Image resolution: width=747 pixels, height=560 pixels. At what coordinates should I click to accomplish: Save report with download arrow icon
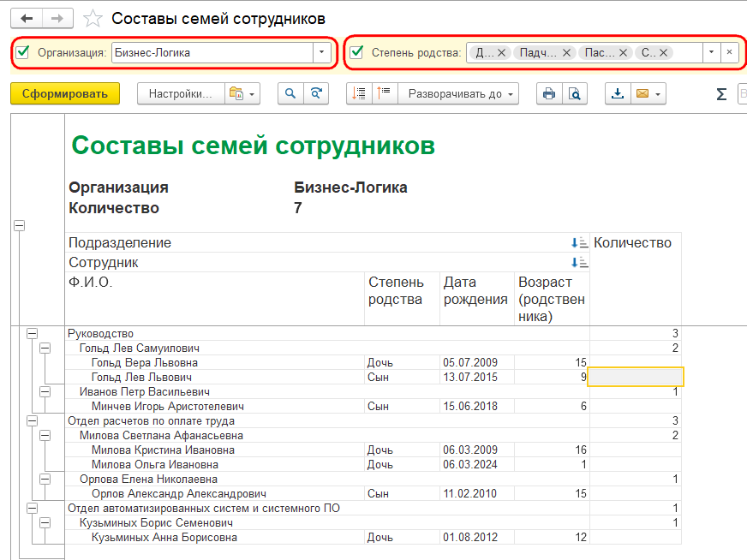tap(618, 93)
